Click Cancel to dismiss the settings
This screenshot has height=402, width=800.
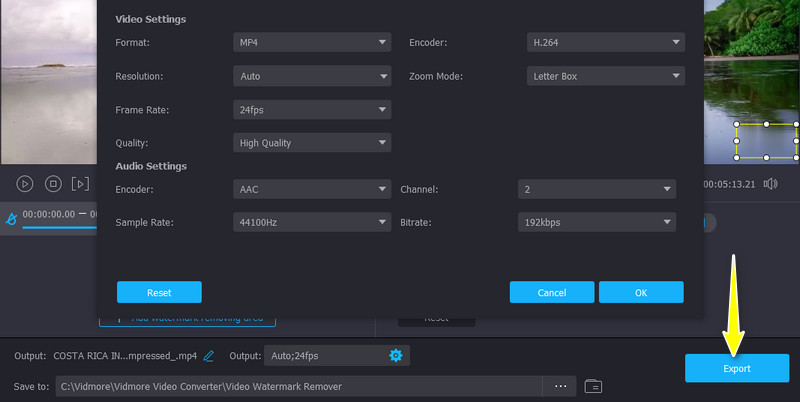click(552, 292)
